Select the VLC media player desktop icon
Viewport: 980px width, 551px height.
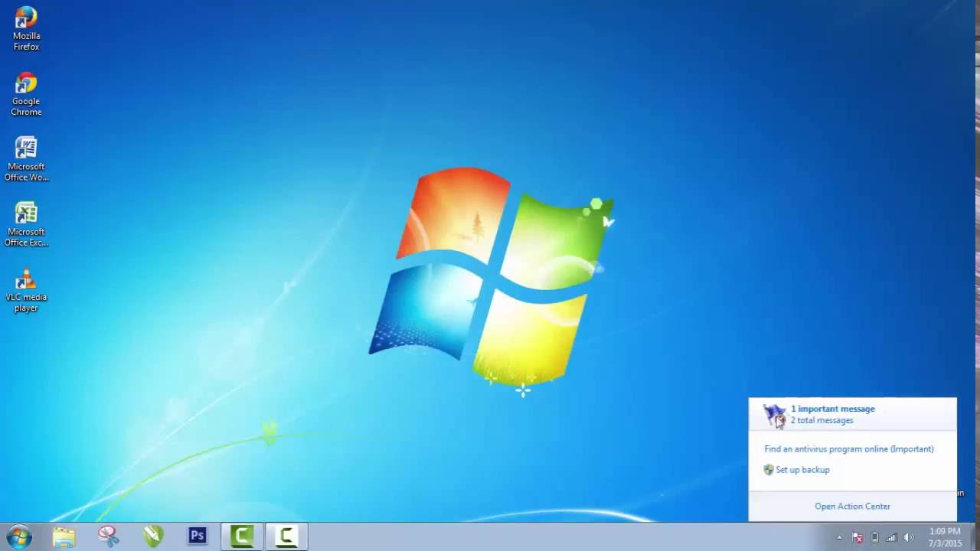[x=26, y=290]
